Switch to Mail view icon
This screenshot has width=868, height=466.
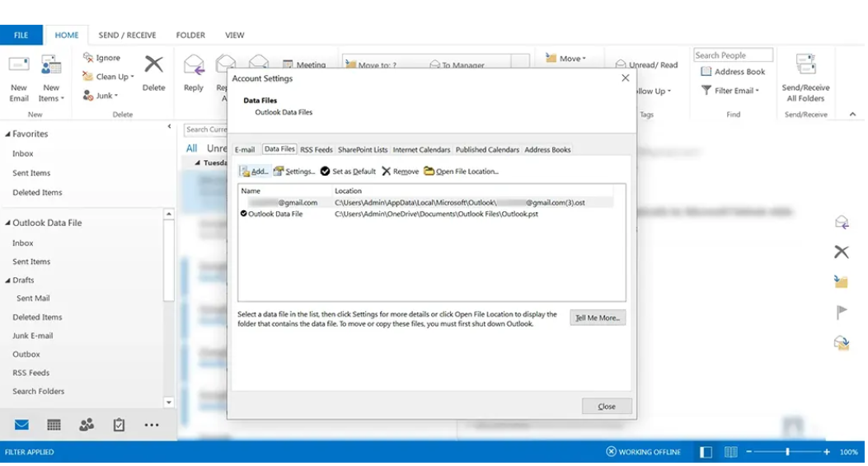point(21,425)
